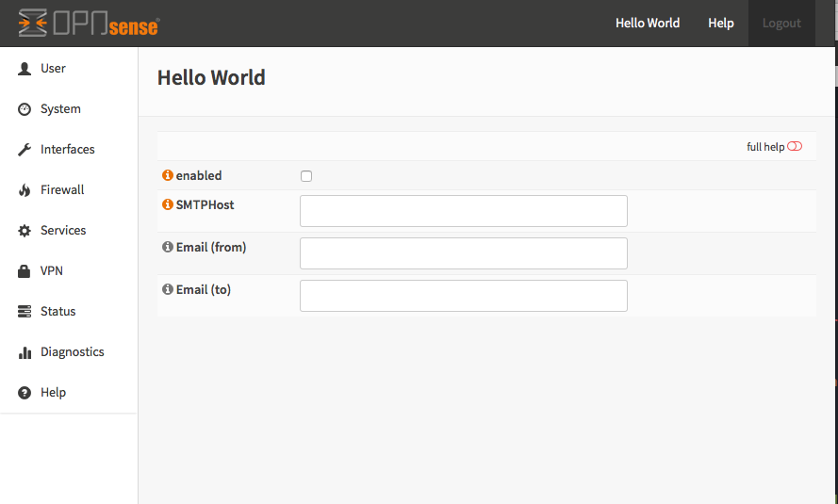838x504 pixels.
Task: Click the OPNsense logo
Action: point(89,24)
